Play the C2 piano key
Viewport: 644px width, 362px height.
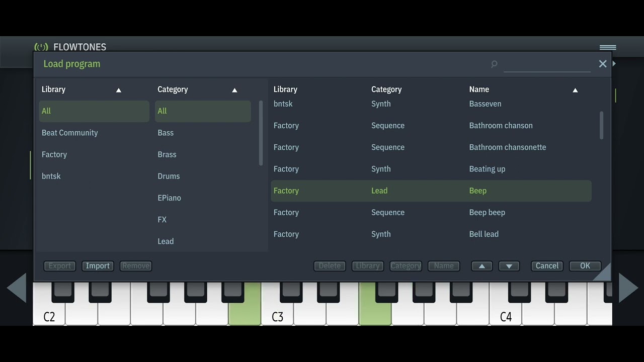click(49, 314)
